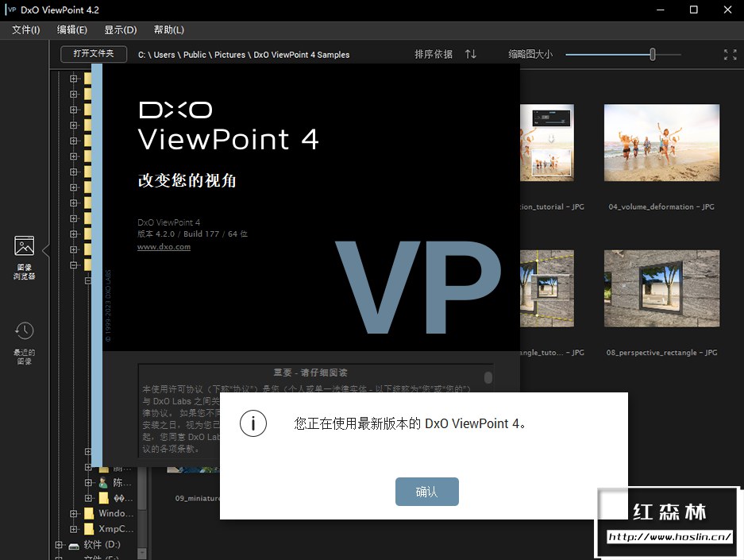This screenshot has height=560, width=744.
Task: Select DxO ViewPoint 4 Samples breadcrumb segment
Action: [301, 55]
